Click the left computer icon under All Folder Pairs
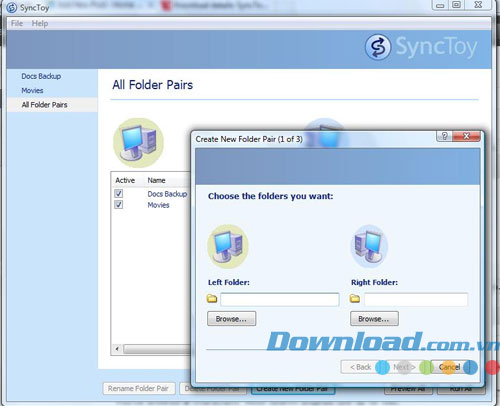This screenshot has width=500, height=406. (x=139, y=143)
